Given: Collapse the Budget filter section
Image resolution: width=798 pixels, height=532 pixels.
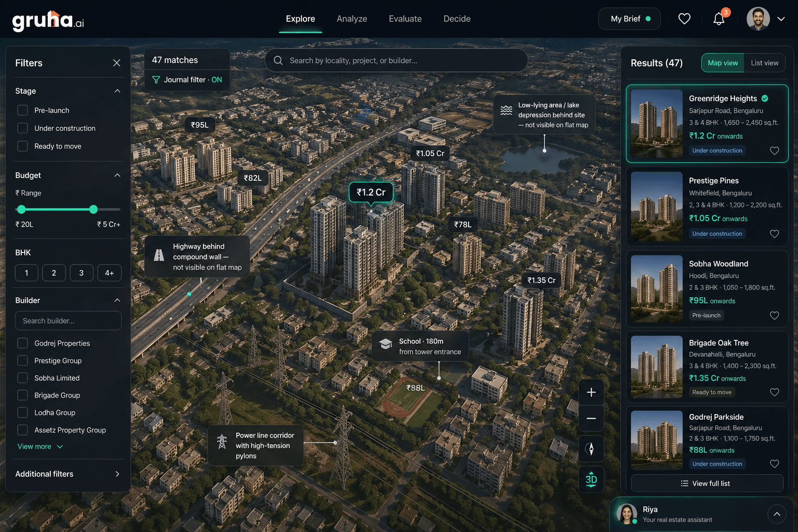Looking at the screenshot, I should coord(117,175).
